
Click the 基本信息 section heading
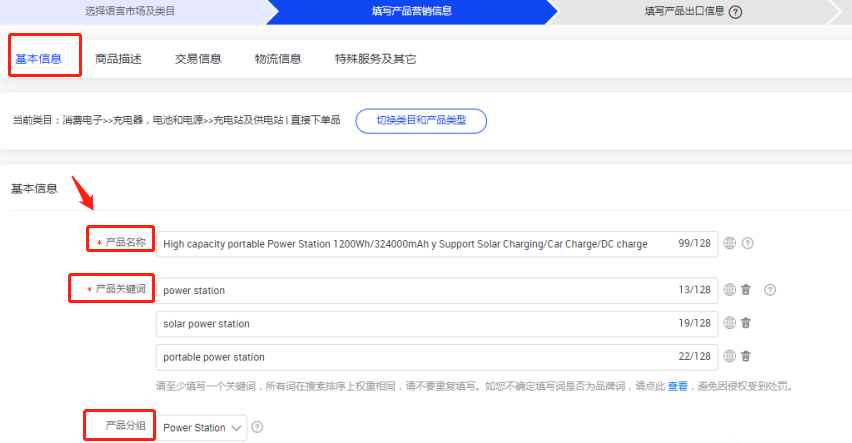point(34,189)
